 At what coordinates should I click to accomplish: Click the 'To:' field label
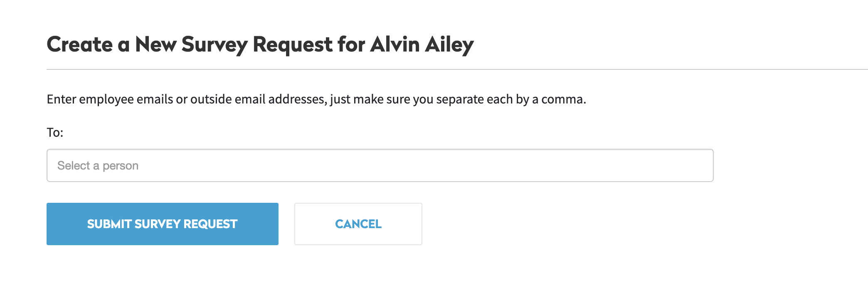[55, 133]
